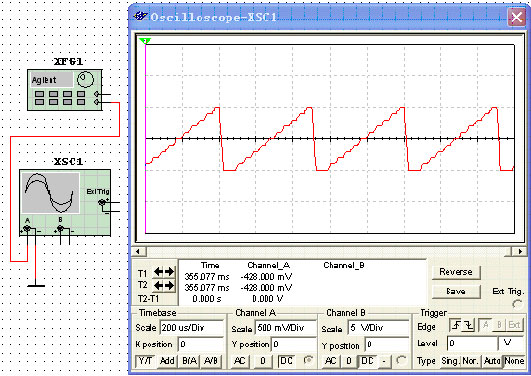Click the green T1 cursor marker

point(145,41)
